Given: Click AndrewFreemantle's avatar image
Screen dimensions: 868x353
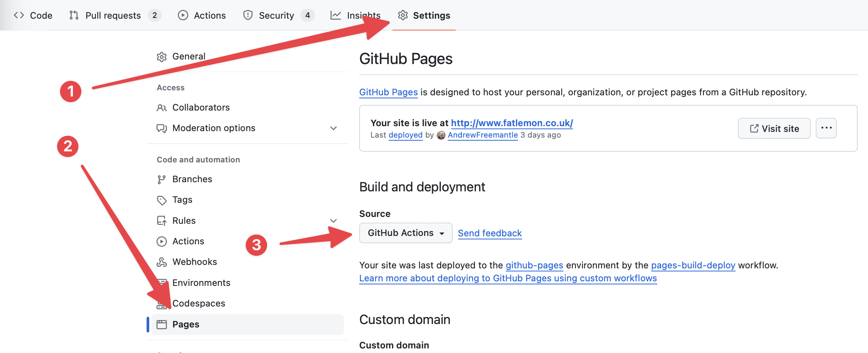Looking at the screenshot, I should (441, 135).
